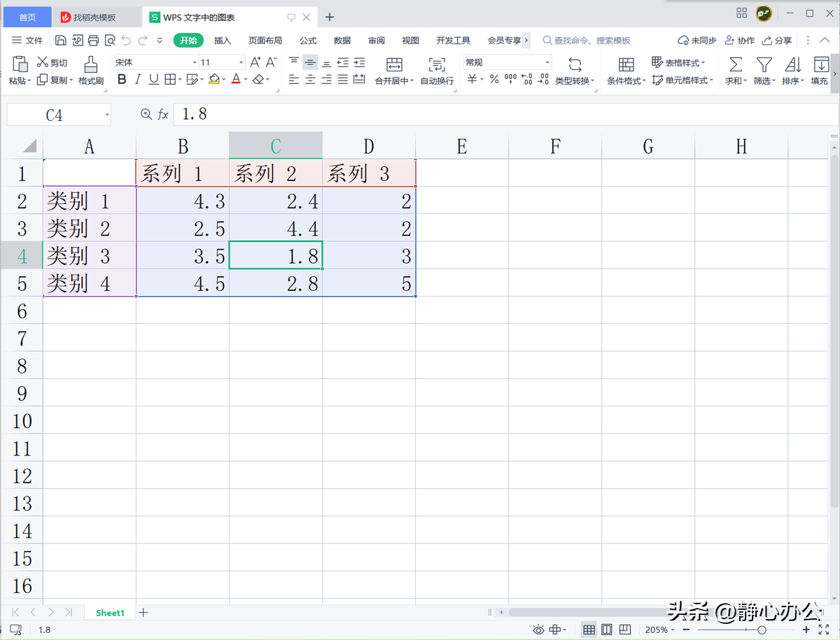Click the fx insert function icon

click(162, 114)
